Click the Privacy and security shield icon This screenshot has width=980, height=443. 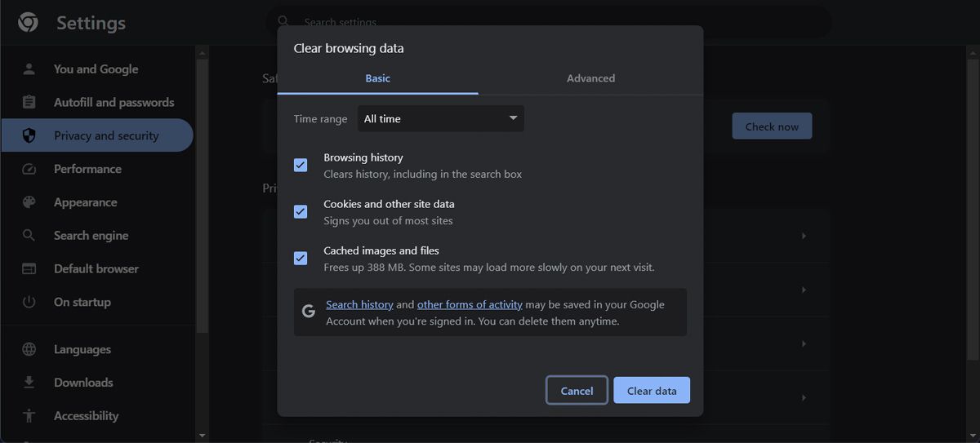coord(29,135)
